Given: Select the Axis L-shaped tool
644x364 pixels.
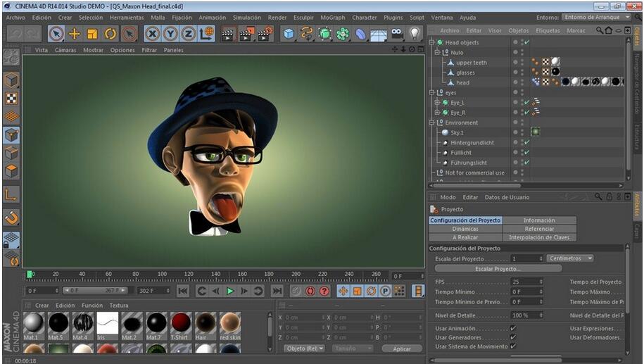Looking at the screenshot, I should 11,194.
